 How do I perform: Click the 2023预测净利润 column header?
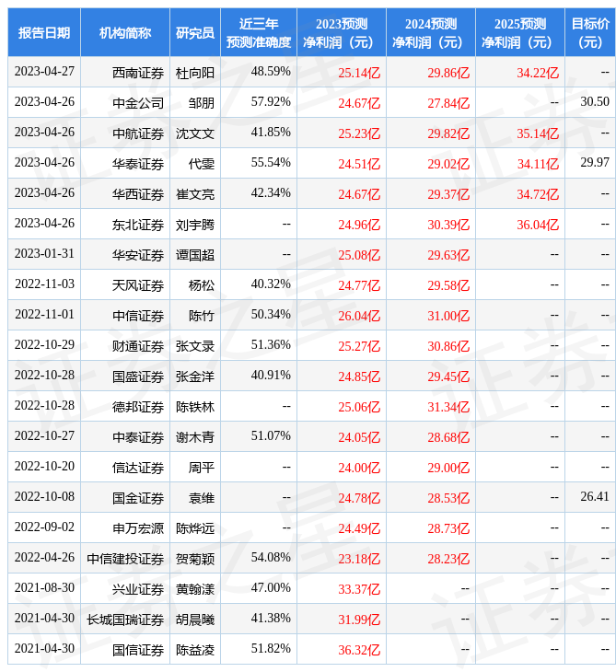coord(342,32)
